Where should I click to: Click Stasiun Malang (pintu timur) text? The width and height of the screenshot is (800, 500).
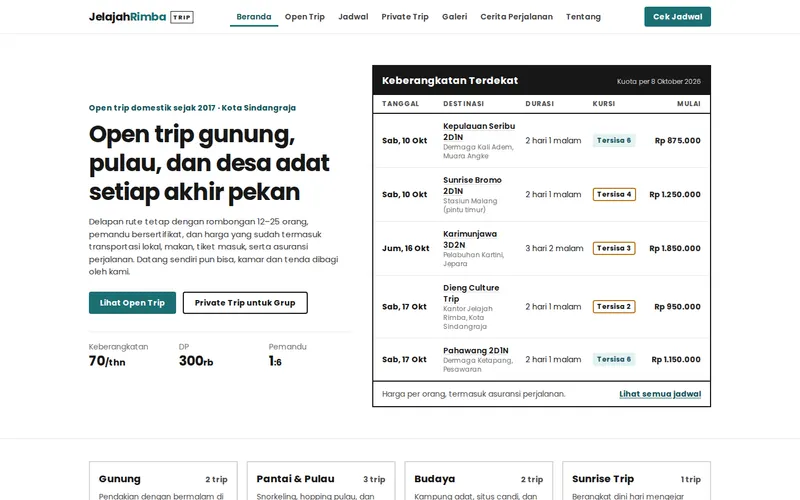point(470,205)
